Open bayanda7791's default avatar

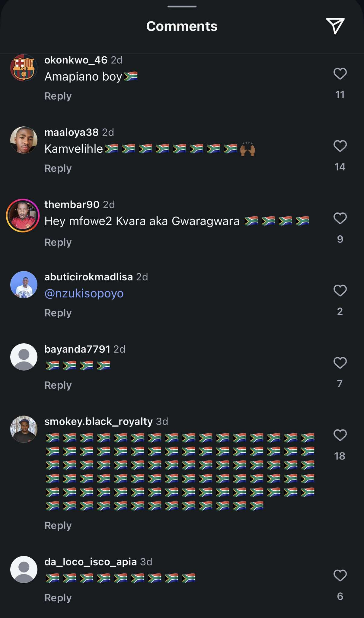click(x=24, y=357)
